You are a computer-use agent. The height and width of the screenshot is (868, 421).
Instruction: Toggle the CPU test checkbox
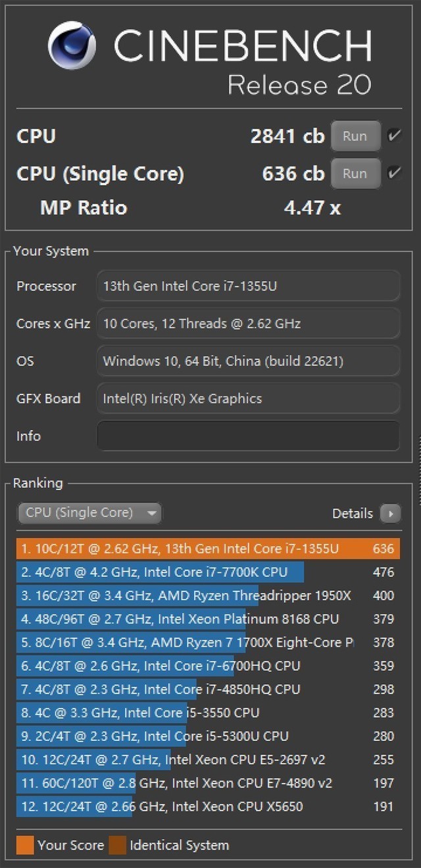395,136
